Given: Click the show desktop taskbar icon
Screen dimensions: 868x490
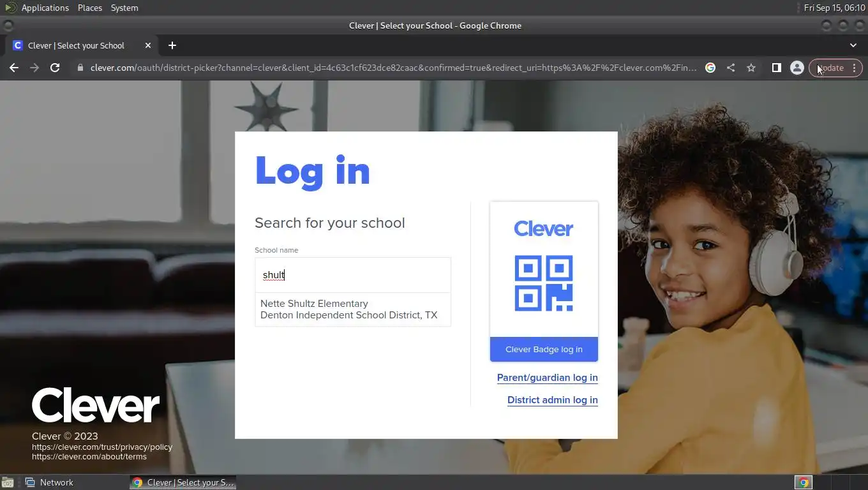Looking at the screenshot, I should pyautogui.click(x=8, y=482).
